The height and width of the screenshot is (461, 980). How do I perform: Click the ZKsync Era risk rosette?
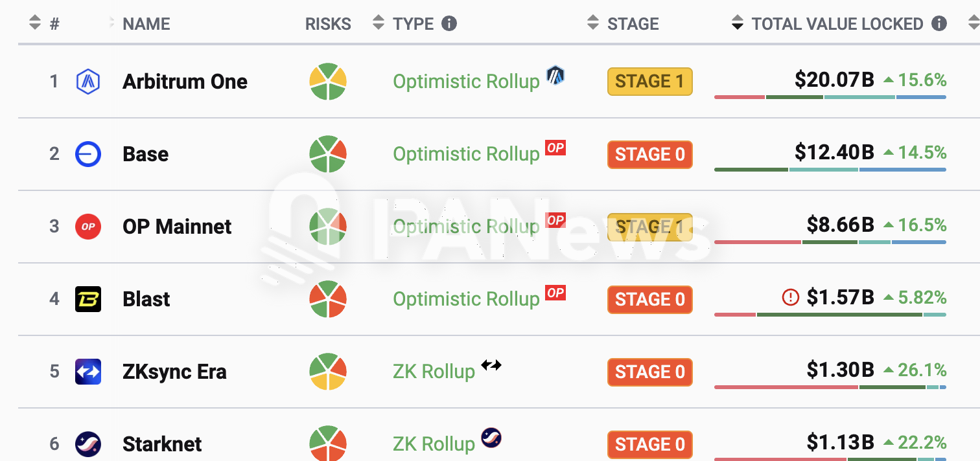tap(328, 372)
